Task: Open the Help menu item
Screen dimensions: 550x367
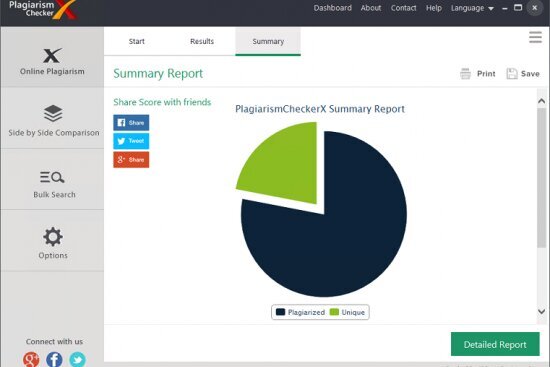Action: click(x=434, y=8)
